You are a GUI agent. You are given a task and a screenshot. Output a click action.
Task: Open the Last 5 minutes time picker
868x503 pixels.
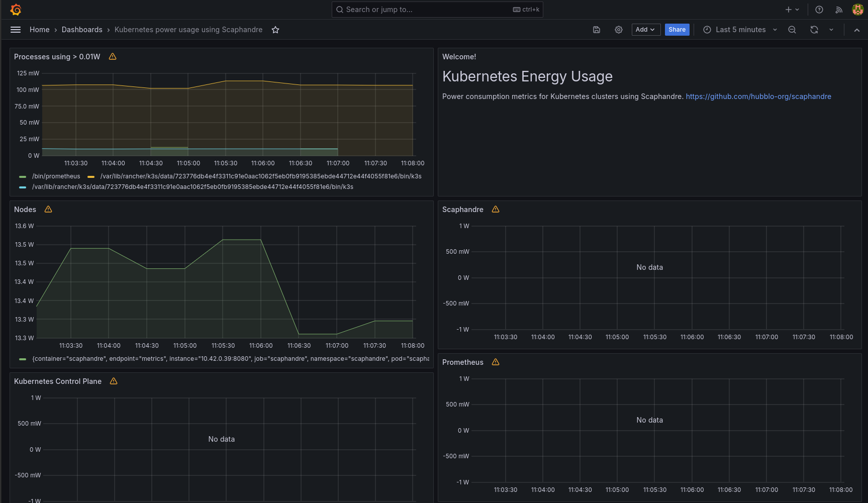pos(740,30)
